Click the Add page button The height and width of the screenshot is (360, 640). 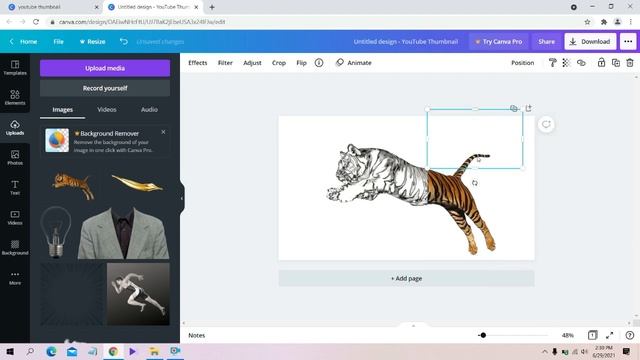(406, 278)
